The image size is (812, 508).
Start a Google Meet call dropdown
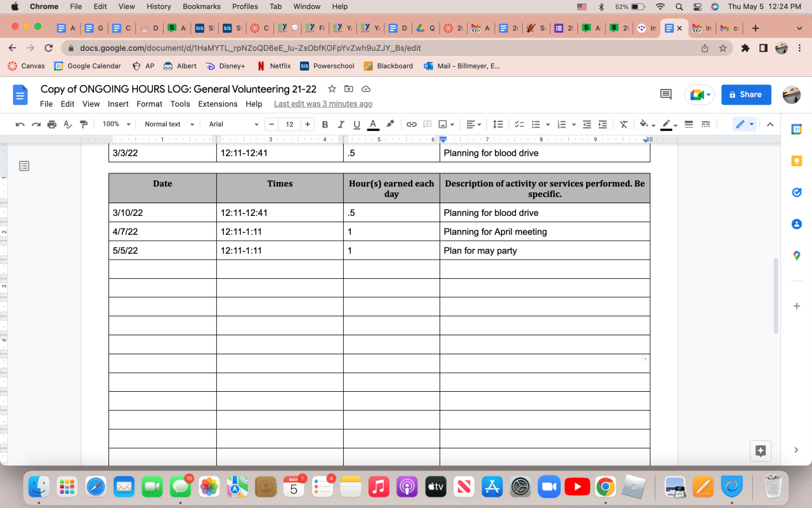pos(699,95)
